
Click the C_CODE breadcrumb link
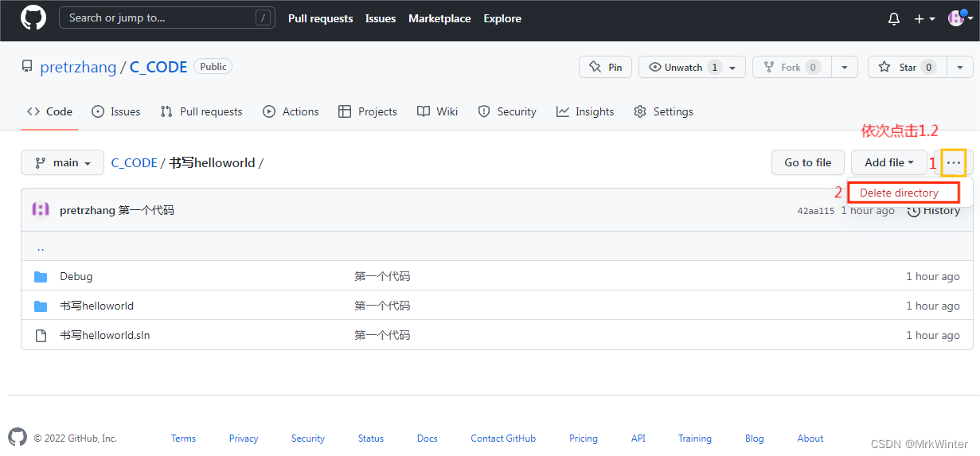click(134, 162)
